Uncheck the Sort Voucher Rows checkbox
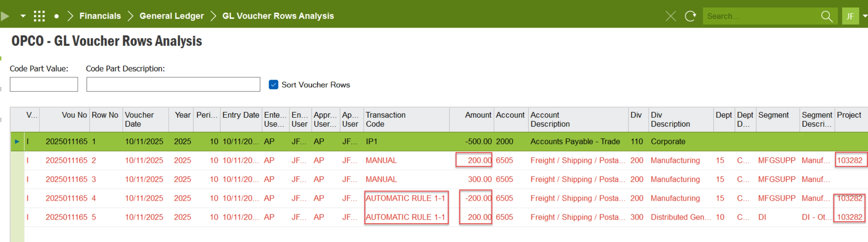 coord(273,85)
